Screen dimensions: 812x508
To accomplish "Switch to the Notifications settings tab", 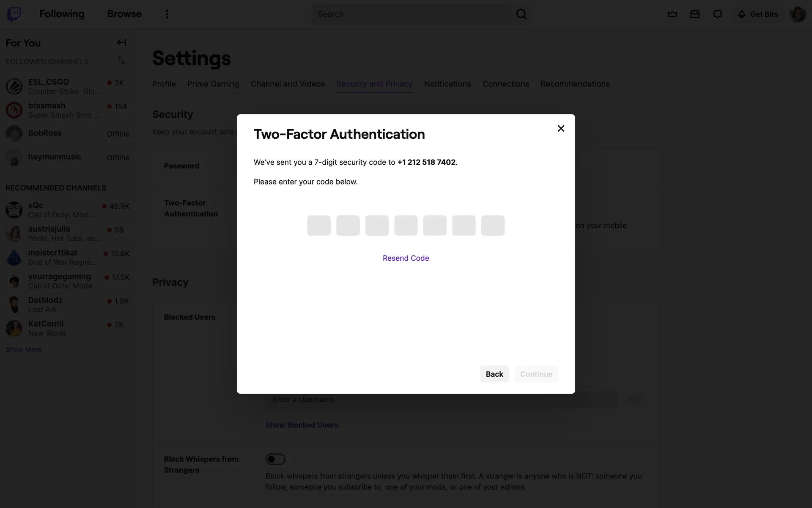I will 447,84.
